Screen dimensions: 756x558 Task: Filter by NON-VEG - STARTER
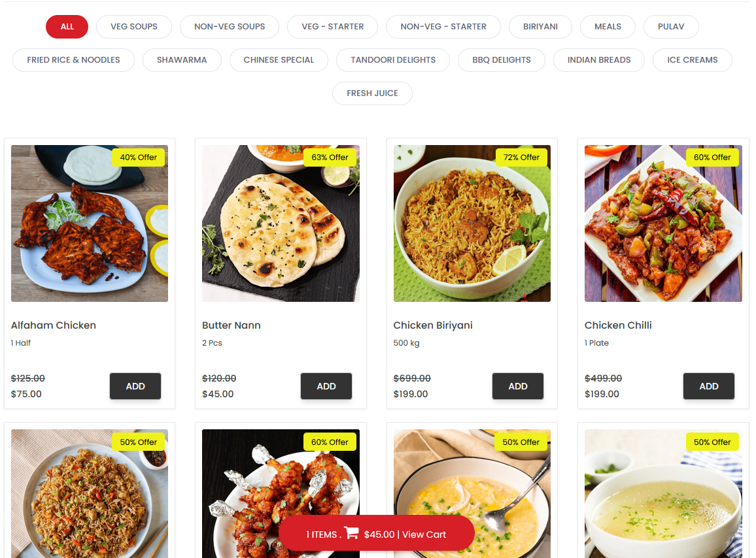pyautogui.click(x=443, y=27)
